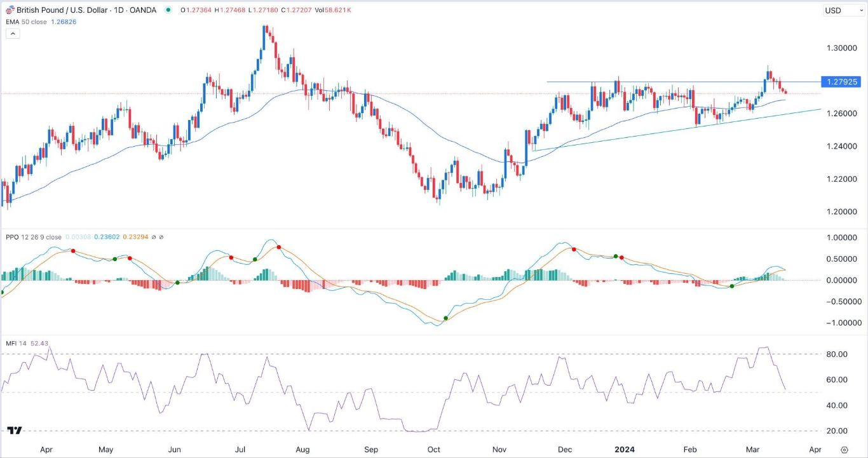868x458 pixels.
Task: Click the first error icon in the PPO legend
Action: [x=154, y=237]
